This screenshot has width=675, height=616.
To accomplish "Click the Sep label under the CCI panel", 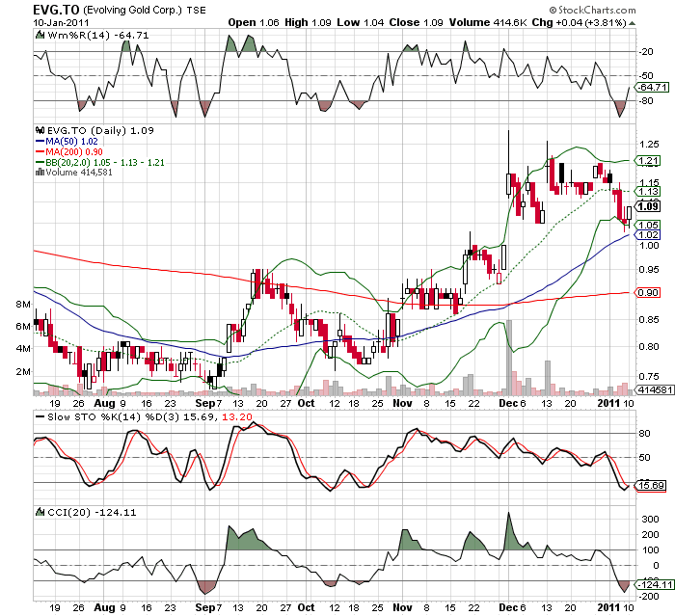I will click(204, 607).
